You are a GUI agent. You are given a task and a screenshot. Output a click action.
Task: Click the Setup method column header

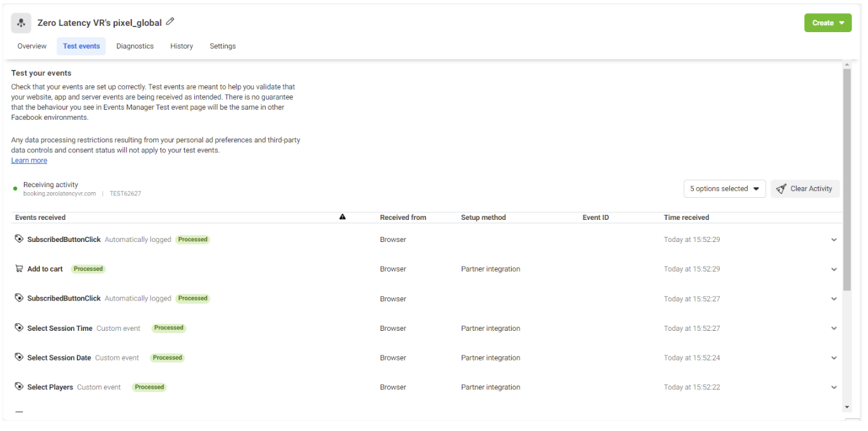pyautogui.click(x=483, y=217)
